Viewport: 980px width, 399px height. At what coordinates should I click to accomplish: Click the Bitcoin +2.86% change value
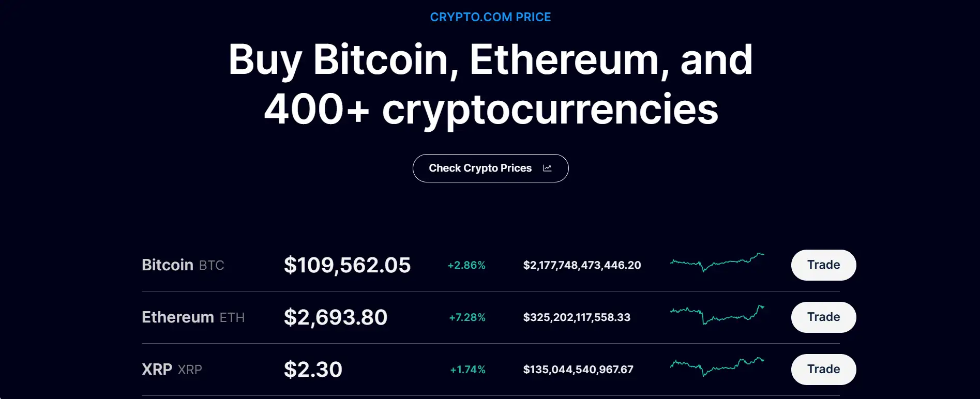(x=466, y=266)
